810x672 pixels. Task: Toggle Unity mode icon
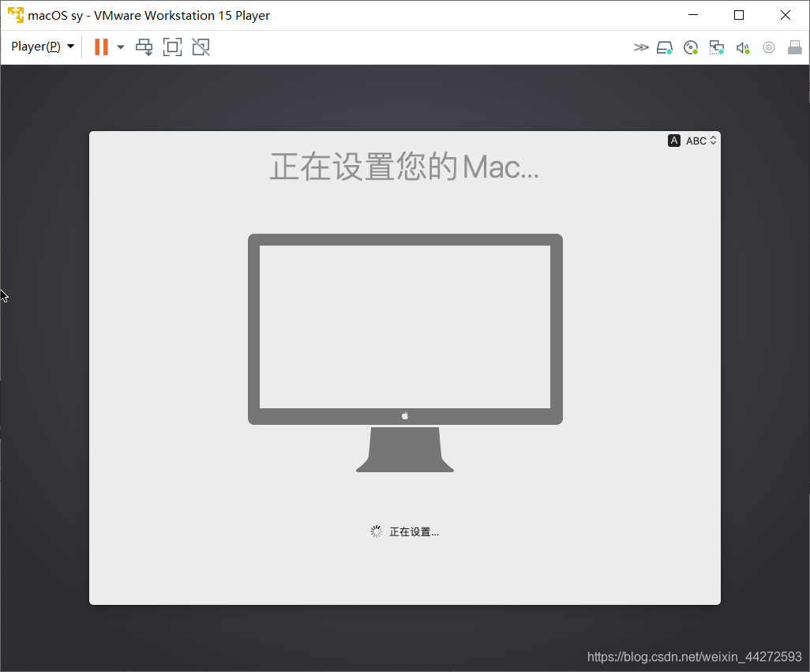[x=201, y=47]
